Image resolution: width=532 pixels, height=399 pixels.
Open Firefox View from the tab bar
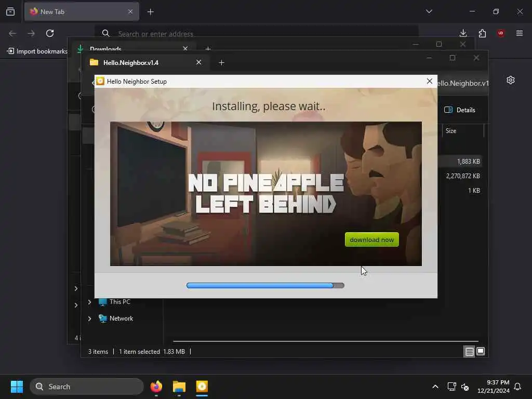coord(10,11)
